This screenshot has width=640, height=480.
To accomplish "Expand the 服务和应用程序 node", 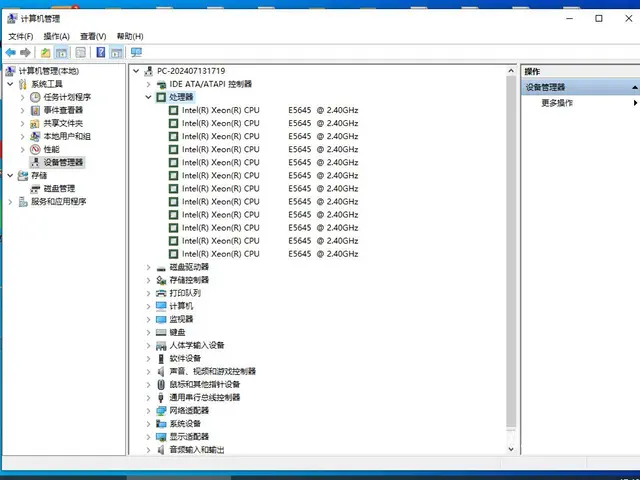I will [11, 202].
